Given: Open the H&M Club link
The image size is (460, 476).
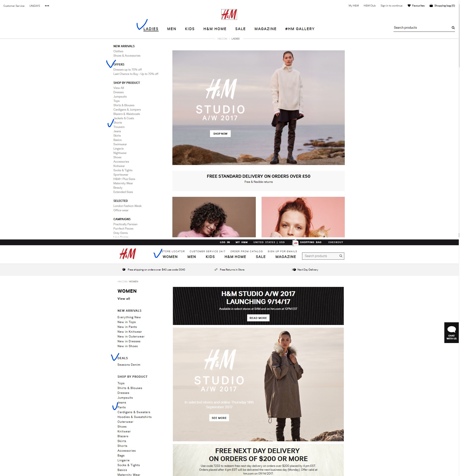Looking at the screenshot, I should [369, 6].
